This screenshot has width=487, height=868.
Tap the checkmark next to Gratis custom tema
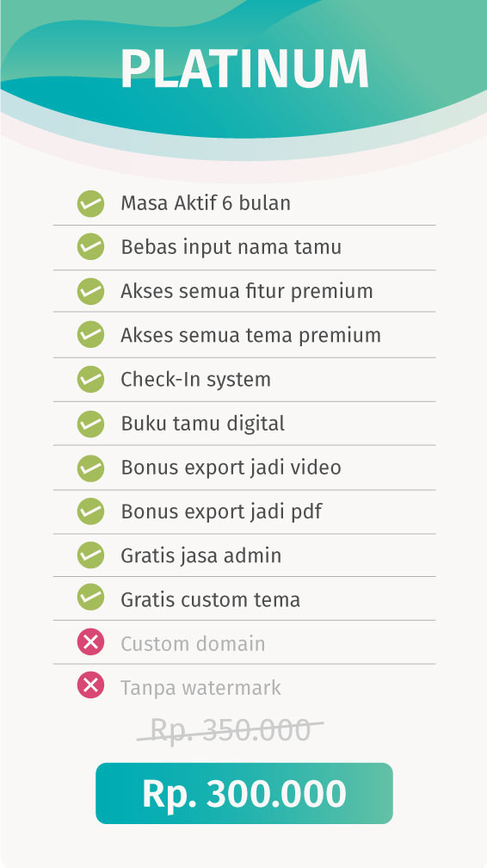(90, 598)
